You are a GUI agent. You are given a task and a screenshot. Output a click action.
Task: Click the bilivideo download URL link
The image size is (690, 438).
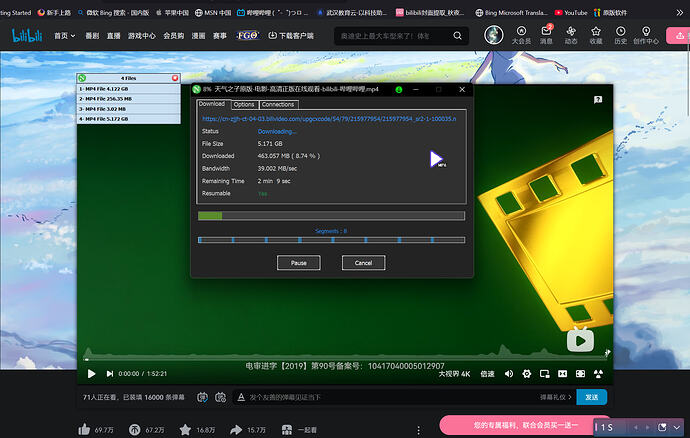[329, 118]
